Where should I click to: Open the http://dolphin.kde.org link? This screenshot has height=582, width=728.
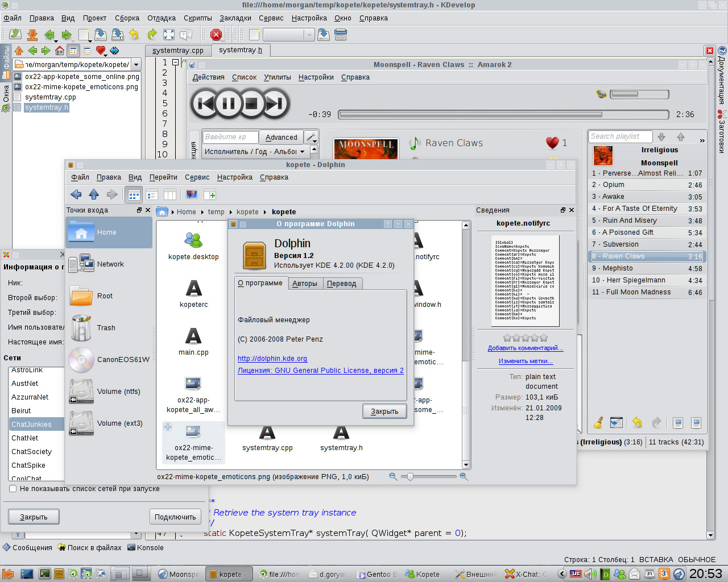tap(272, 359)
